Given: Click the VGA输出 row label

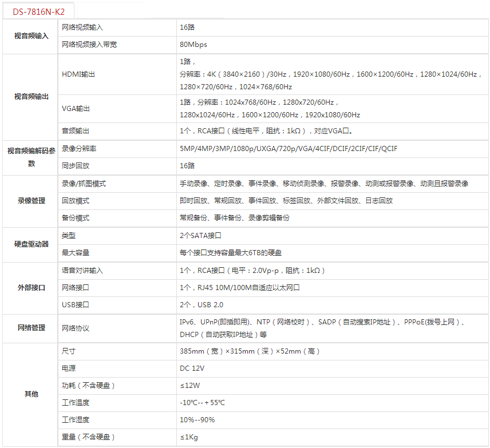Looking at the screenshot, I should click(x=76, y=109).
